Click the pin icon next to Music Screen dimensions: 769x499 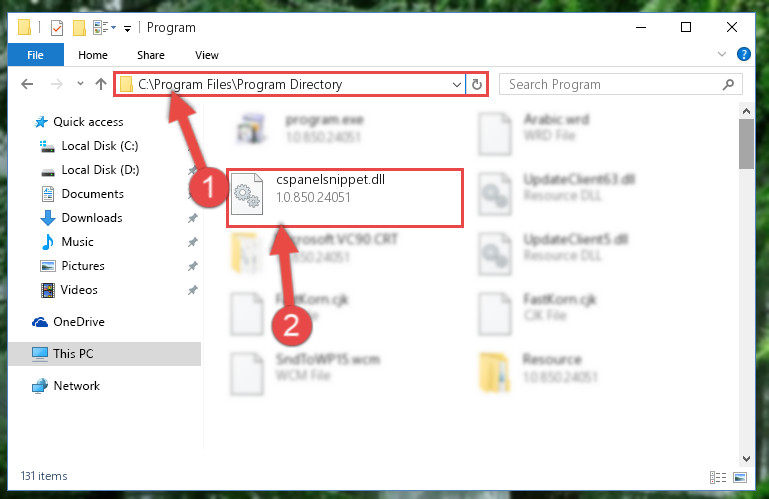[x=193, y=242]
